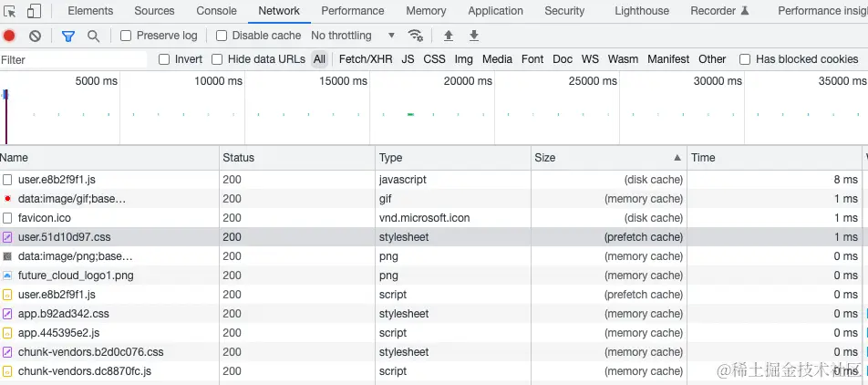Click the Recorder tab's flask icon

745,11
